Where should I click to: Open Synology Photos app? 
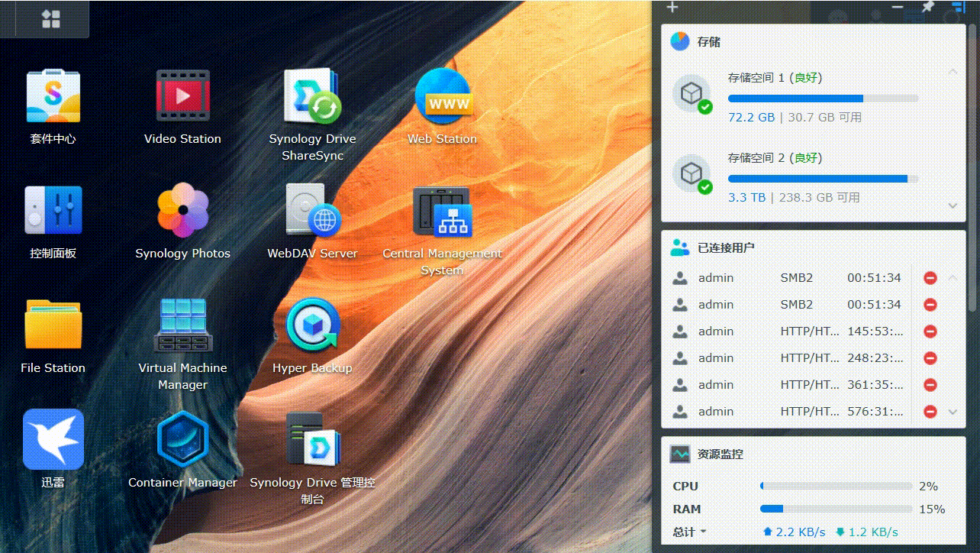click(182, 211)
